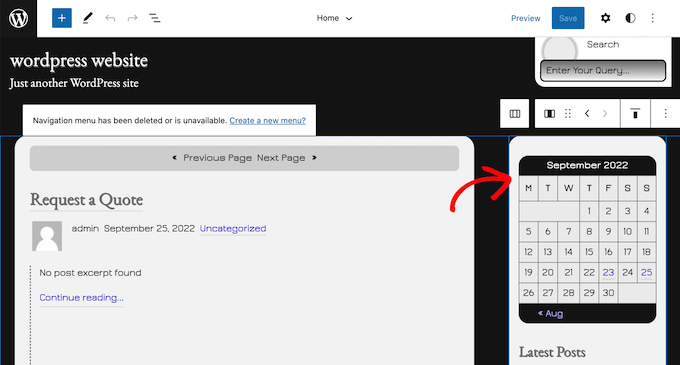The width and height of the screenshot is (680, 365).
Task: Click Create a new menu link
Action: pos(267,121)
